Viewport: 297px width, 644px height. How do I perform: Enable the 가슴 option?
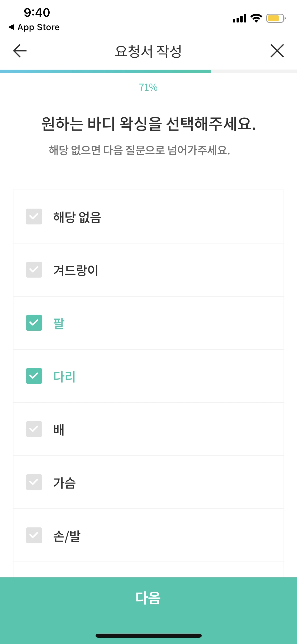pos(34,483)
